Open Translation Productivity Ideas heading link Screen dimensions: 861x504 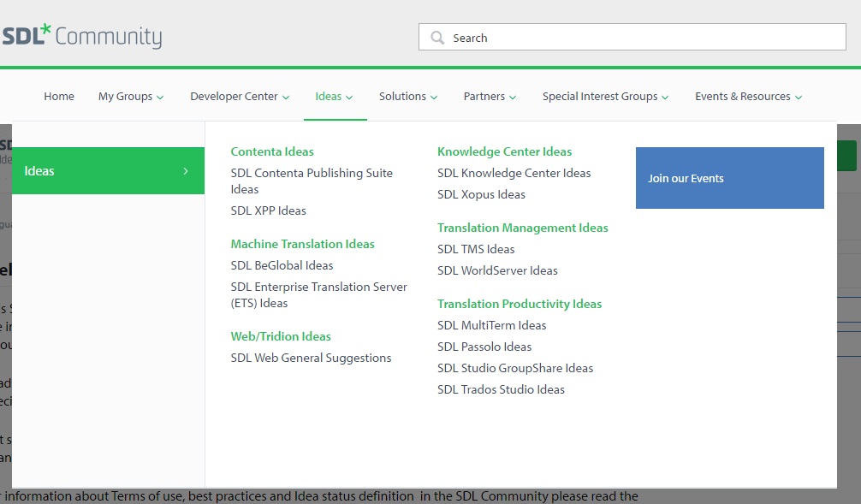pyautogui.click(x=520, y=304)
